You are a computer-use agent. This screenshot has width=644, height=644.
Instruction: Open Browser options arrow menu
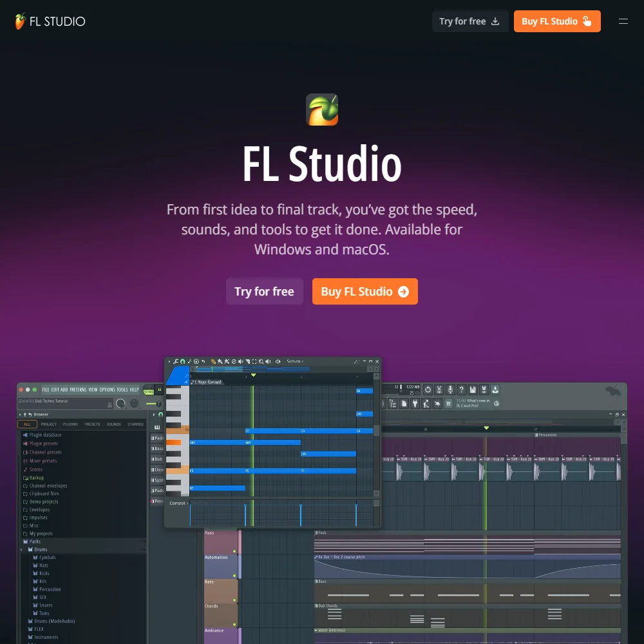pos(20,414)
